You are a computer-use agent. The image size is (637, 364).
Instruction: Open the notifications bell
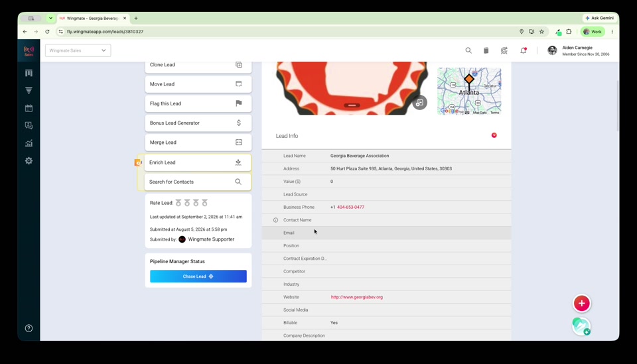pyautogui.click(x=524, y=50)
